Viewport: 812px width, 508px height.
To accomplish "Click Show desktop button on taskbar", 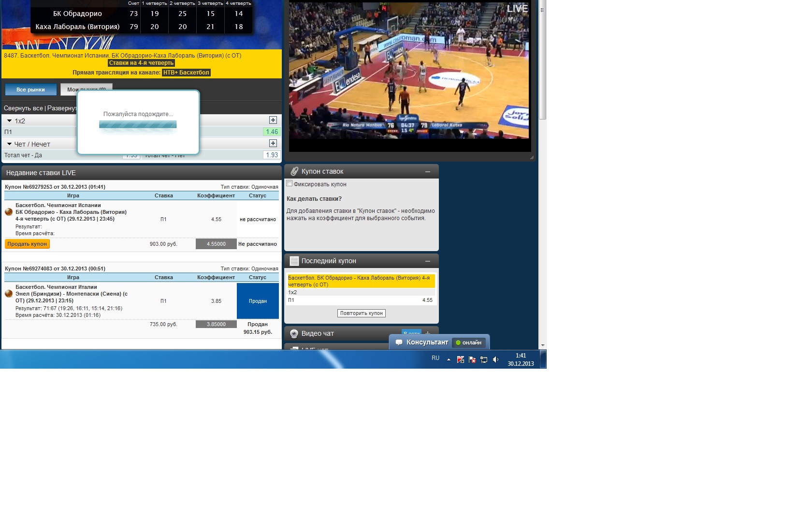I will (x=543, y=359).
